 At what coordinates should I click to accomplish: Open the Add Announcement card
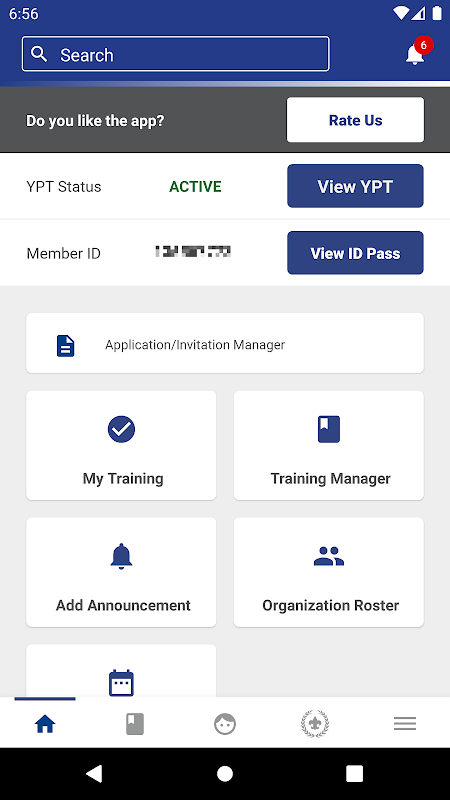[121, 572]
